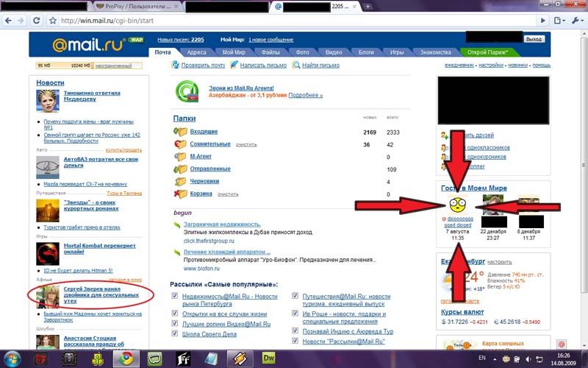Open АвтоВАЗ потратил все свои деньги headline
Image resolution: width=588 pixels, height=368 pixels.
[101, 162]
